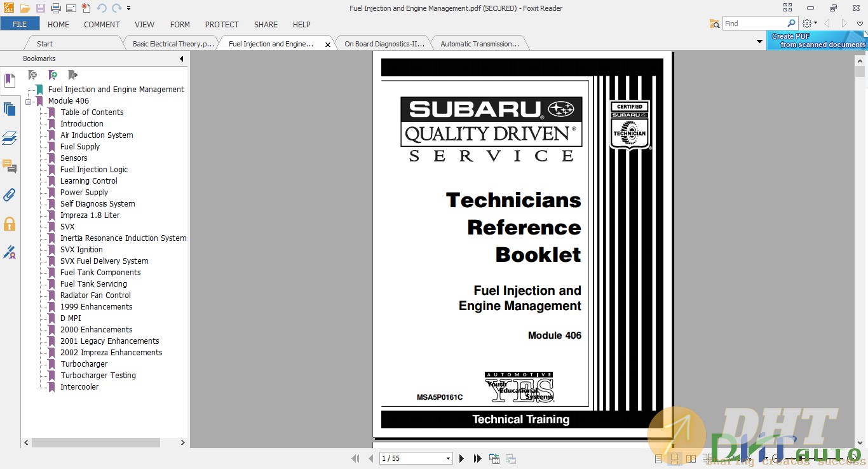
Task: Collapse the Bookmarks panel with the arrow
Action: pos(181,58)
